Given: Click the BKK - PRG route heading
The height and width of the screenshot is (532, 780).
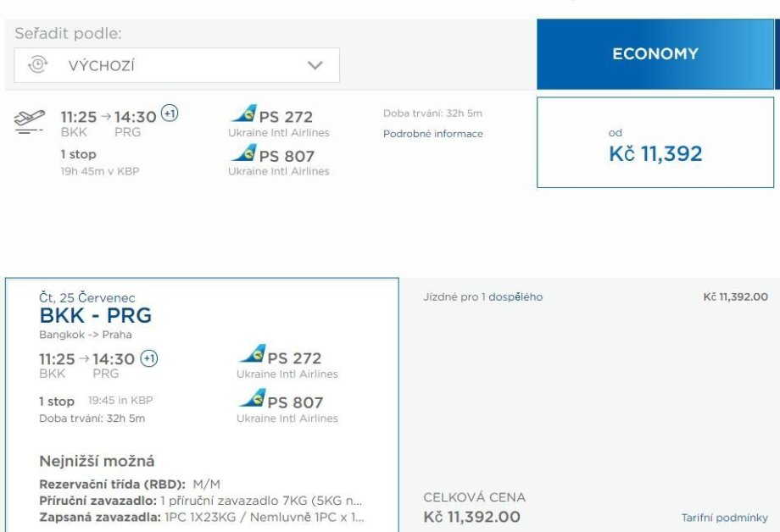Looking at the screenshot, I should [x=96, y=316].
